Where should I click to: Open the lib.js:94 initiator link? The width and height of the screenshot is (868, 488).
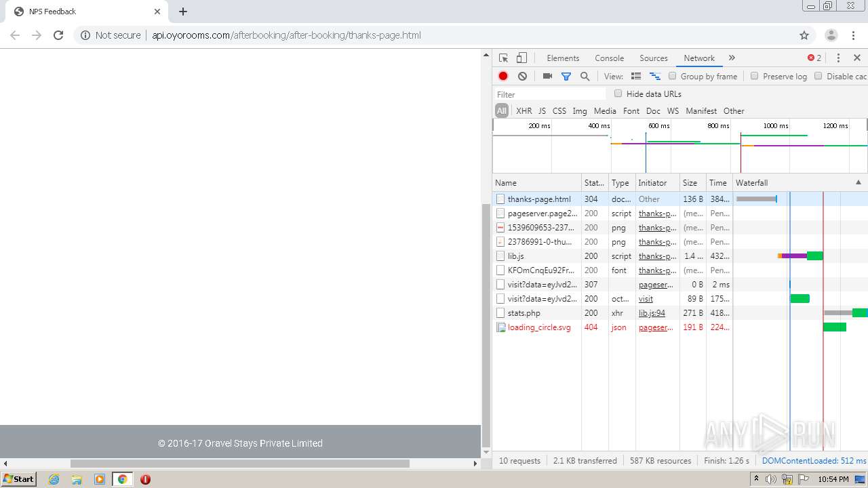click(x=652, y=313)
